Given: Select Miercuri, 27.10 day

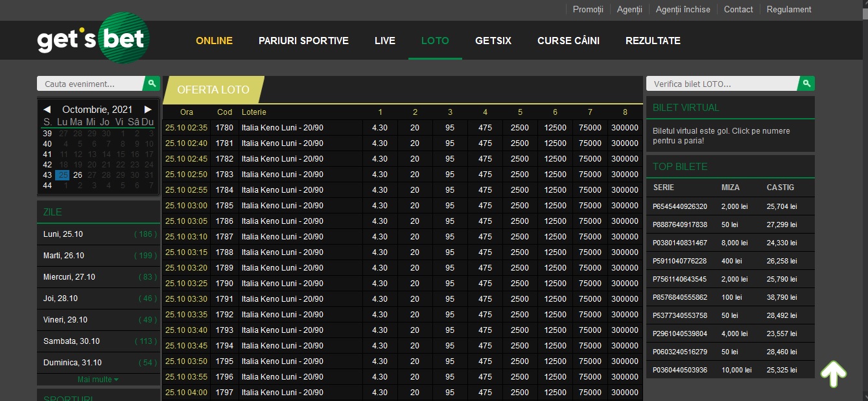Looking at the screenshot, I should coord(99,277).
